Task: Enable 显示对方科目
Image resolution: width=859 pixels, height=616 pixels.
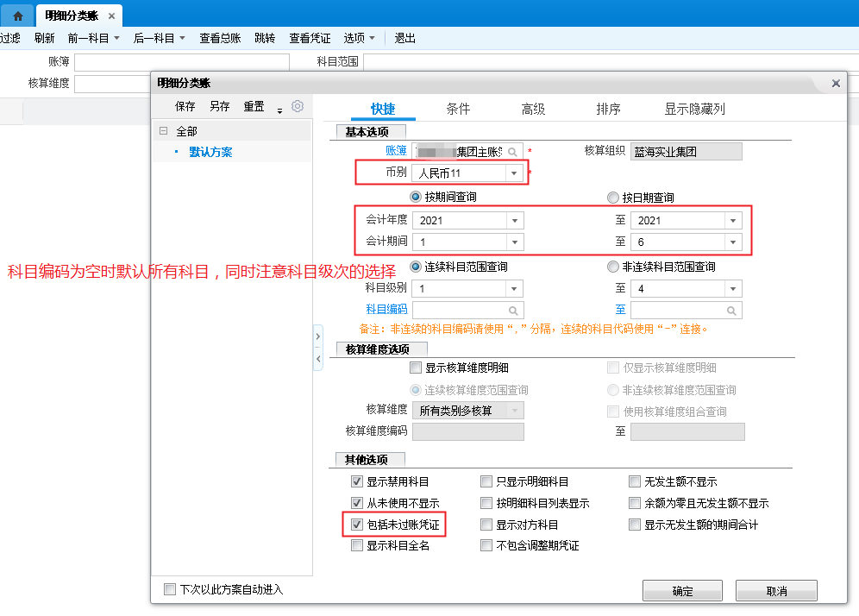Action: coord(486,525)
